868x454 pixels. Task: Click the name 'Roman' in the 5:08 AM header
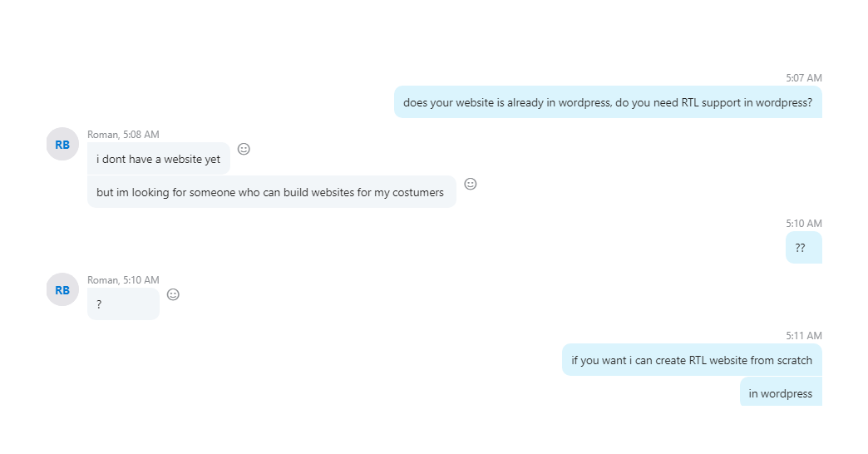pos(103,135)
